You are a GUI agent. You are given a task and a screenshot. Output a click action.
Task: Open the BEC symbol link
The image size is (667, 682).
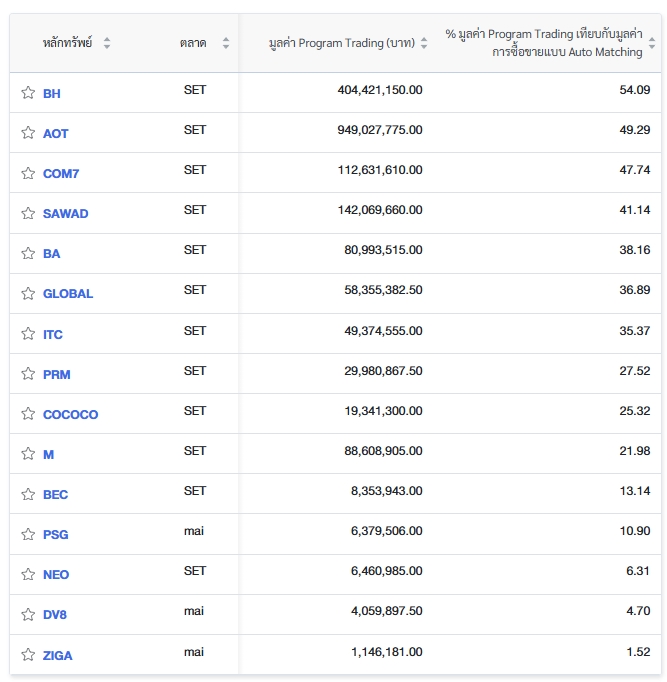pos(55,495)
